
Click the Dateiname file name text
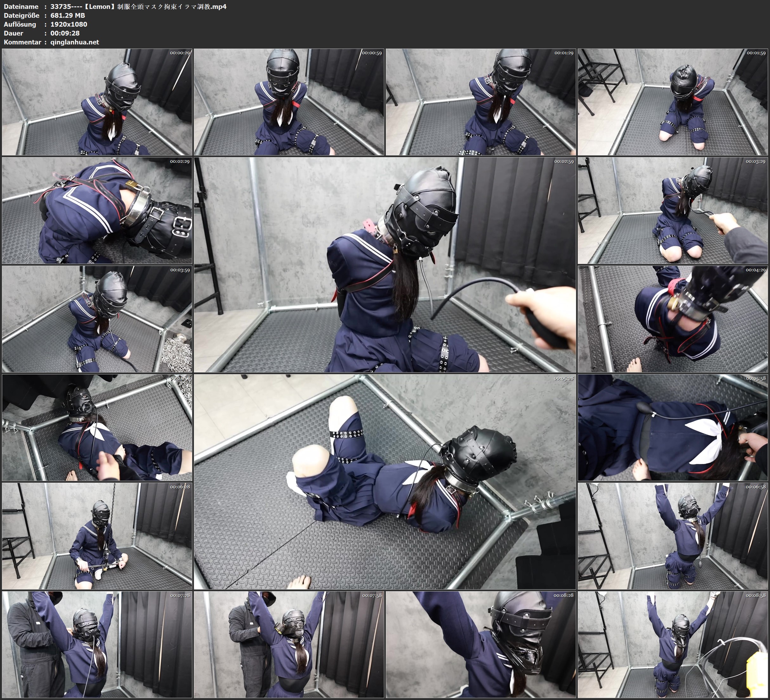tap(138, 6)
